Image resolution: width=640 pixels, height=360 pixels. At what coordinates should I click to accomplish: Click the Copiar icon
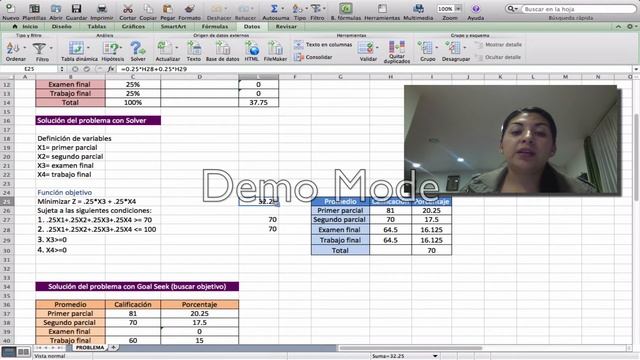[x=148, y=9]
